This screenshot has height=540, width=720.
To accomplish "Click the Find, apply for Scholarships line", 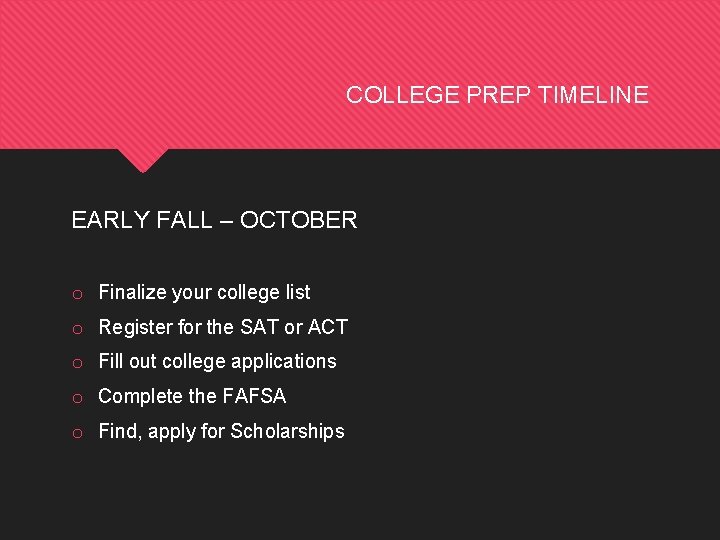I will click(x=221, y=431).
